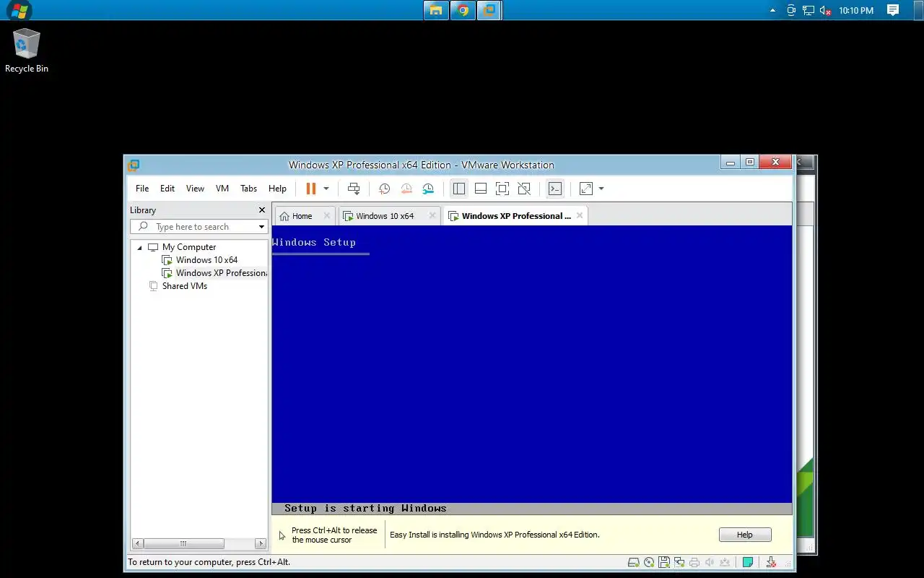Click the library search field
This screenshot has height=578, width=924.
click(x=199, y=227)
